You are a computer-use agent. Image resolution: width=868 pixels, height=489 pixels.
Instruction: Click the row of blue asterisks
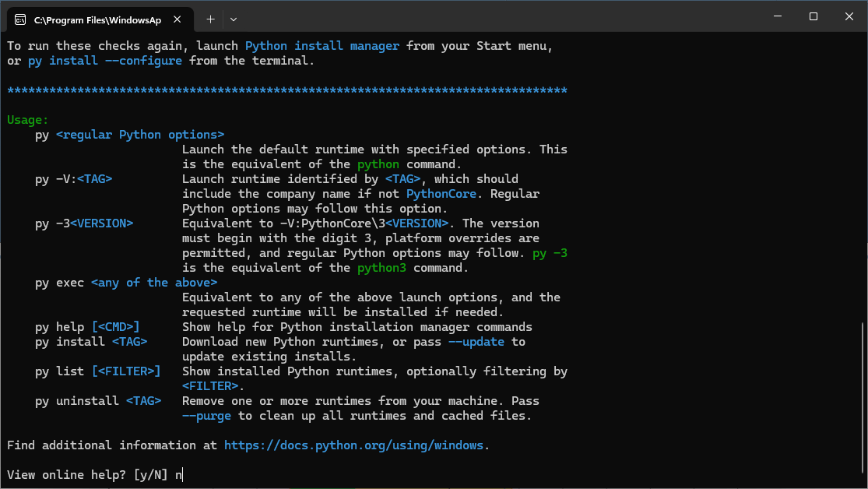coord(287,90)
